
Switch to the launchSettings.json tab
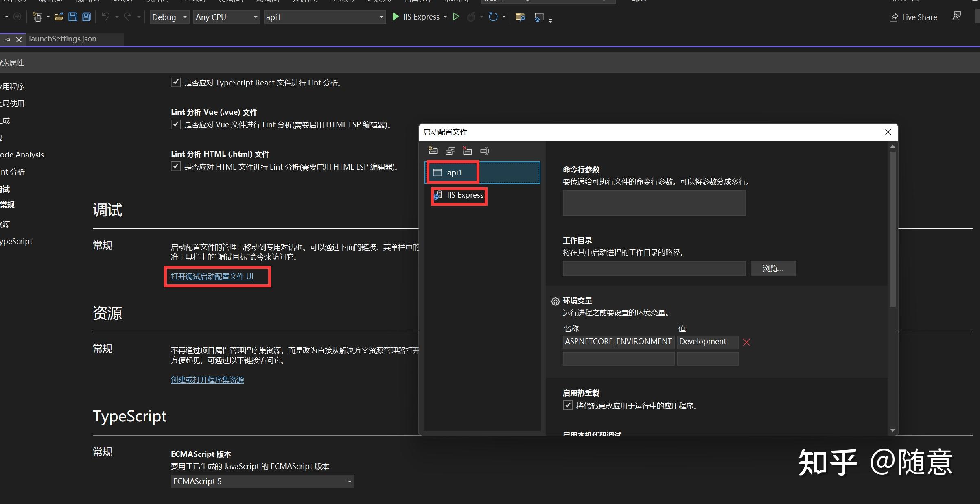[63, 39]
